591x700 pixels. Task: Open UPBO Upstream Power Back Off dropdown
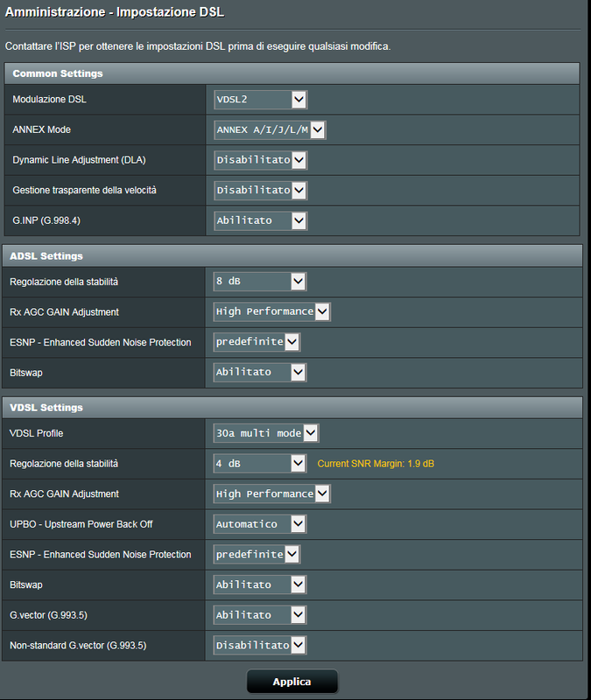tap(260, 524)
